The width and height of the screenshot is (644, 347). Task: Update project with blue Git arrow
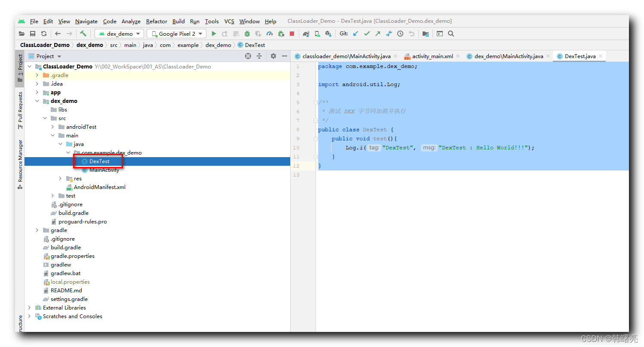pos(356,34)
